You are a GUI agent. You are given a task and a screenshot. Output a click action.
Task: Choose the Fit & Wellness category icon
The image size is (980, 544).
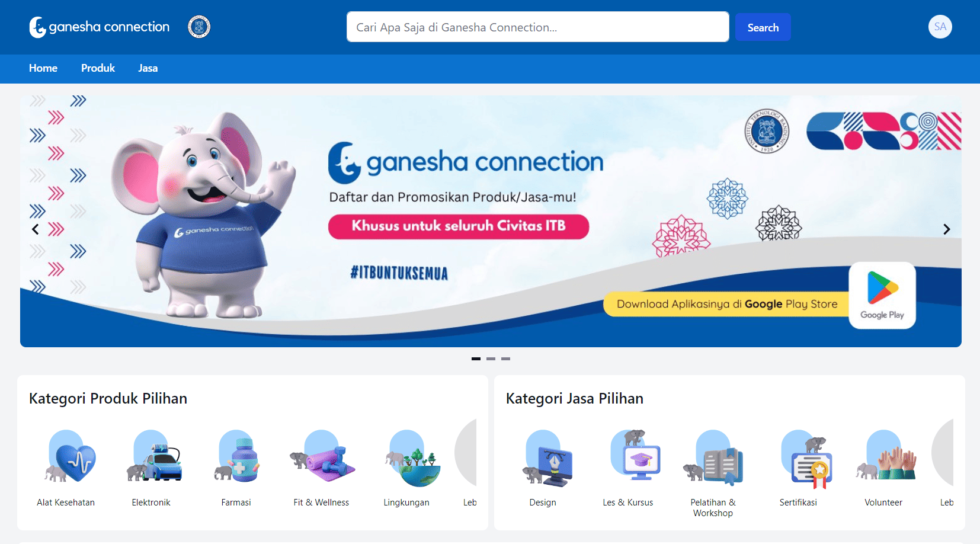click(x=323, y=456)
